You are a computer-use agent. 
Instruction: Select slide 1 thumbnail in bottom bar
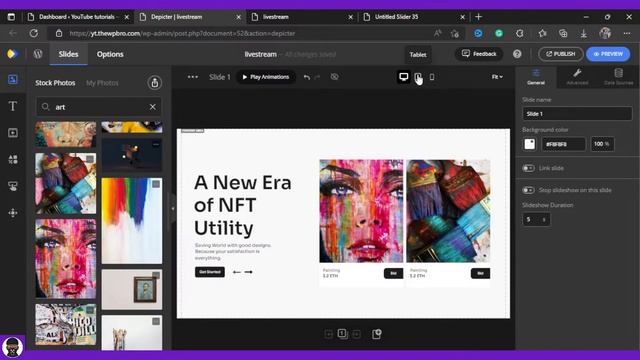click(x=342, y=334)
